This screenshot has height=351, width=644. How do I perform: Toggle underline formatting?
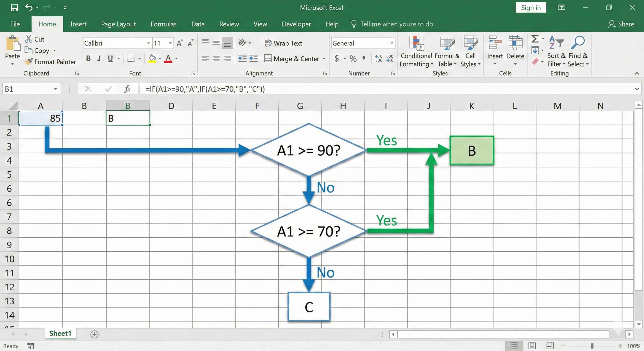(x=111, y=58)
